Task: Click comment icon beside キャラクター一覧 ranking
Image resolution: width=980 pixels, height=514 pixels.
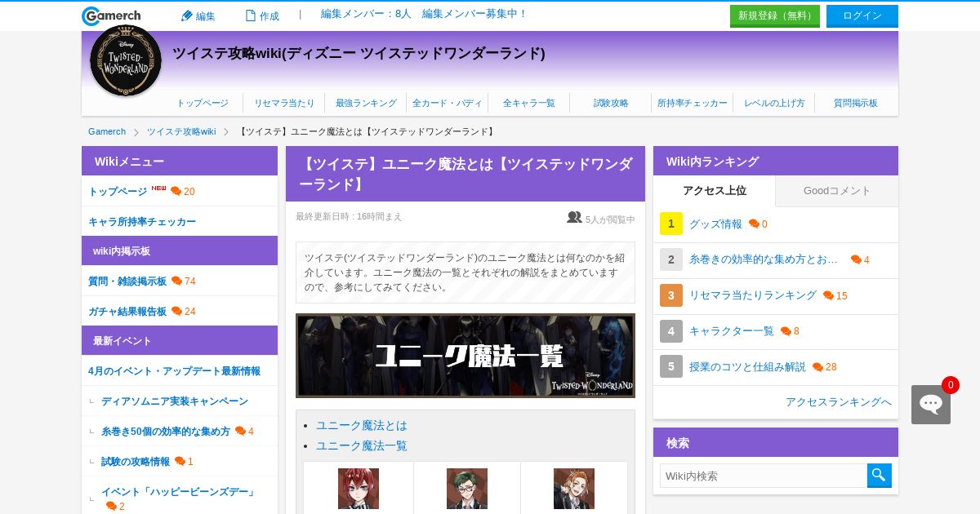Action: click(x=786, y=331)
